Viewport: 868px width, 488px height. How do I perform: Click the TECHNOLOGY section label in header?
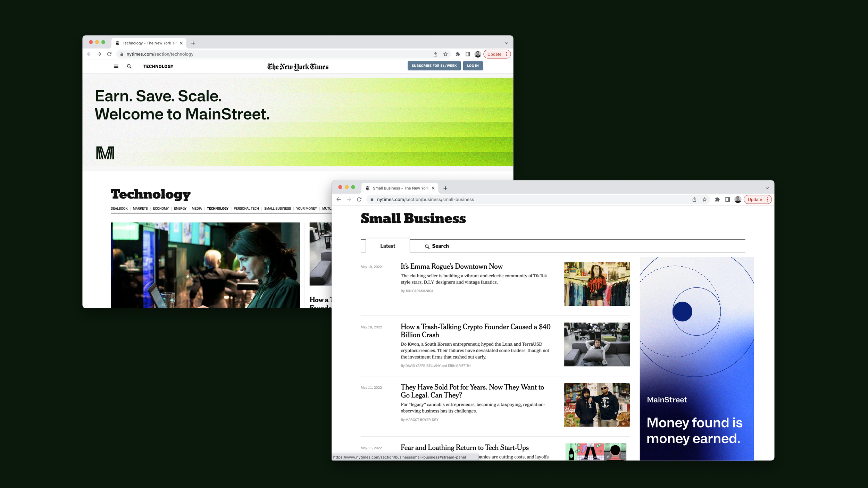tap(158, 66)
